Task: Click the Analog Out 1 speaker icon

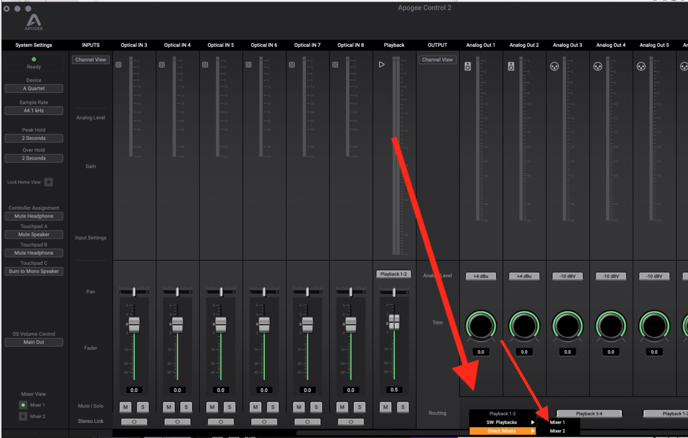Action: [468, 66]
